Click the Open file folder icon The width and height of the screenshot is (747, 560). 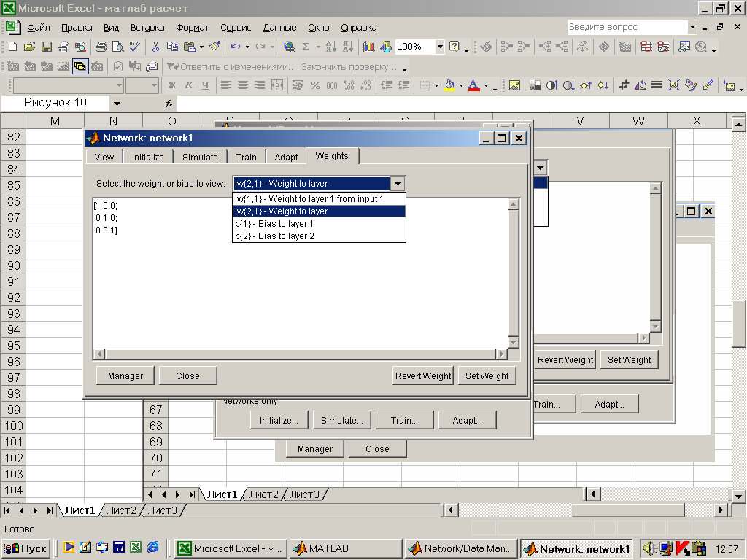pos(29,46)
